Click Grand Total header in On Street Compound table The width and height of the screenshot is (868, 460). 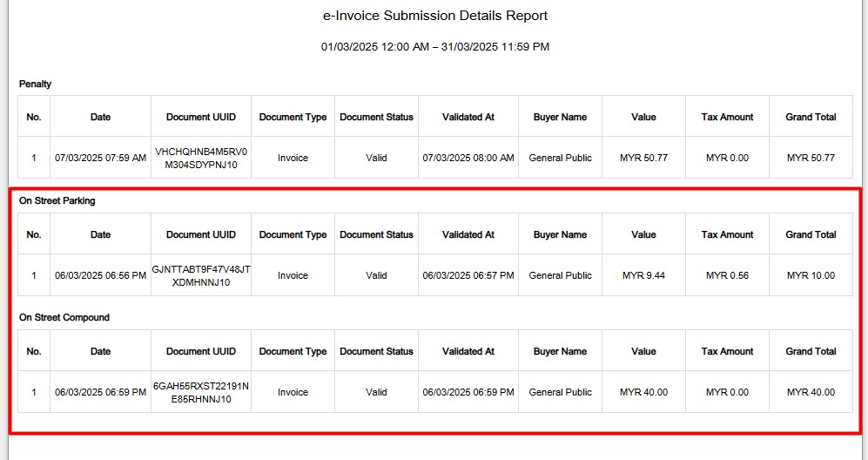[811, 351]
